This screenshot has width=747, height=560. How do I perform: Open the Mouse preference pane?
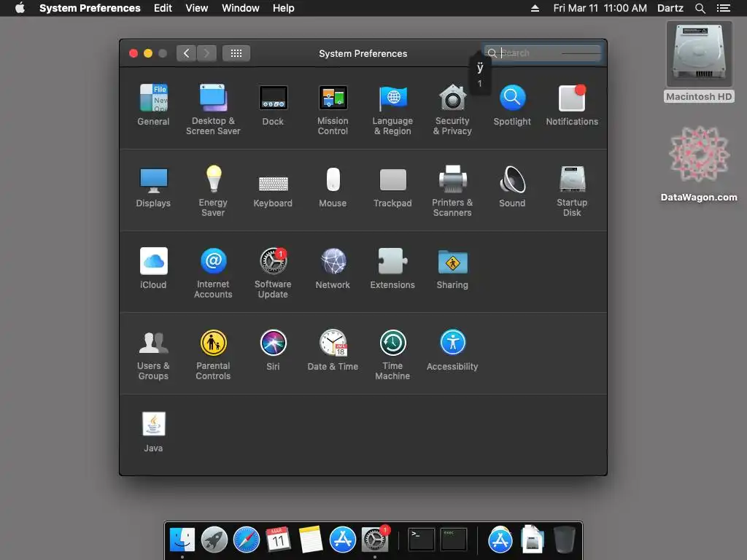tap(333, 187)
